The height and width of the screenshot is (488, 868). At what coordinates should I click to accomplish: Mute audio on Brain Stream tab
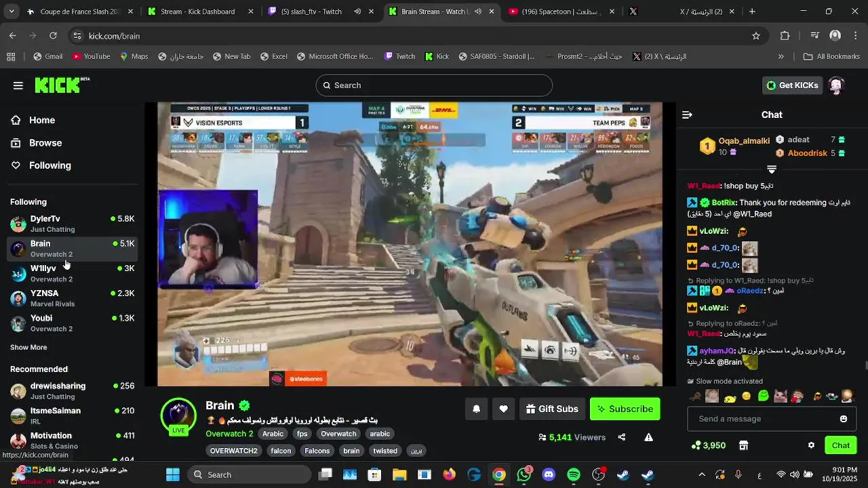tap(478, 12)
